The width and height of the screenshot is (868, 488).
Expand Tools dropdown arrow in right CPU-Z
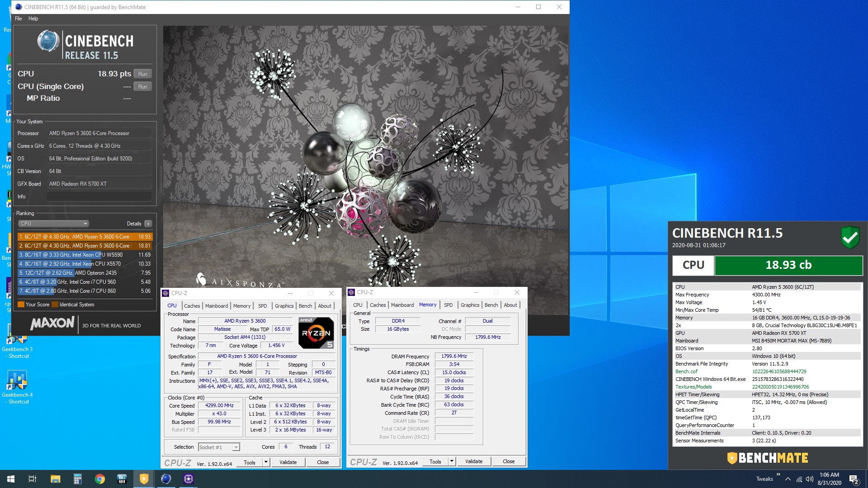coord(452,461)
